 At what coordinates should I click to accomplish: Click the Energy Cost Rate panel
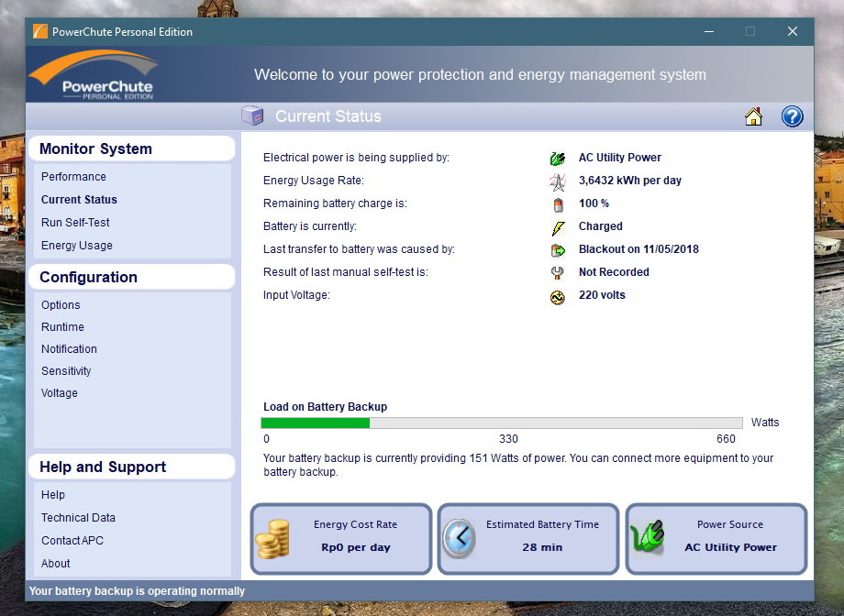click(x=340, y=538)
